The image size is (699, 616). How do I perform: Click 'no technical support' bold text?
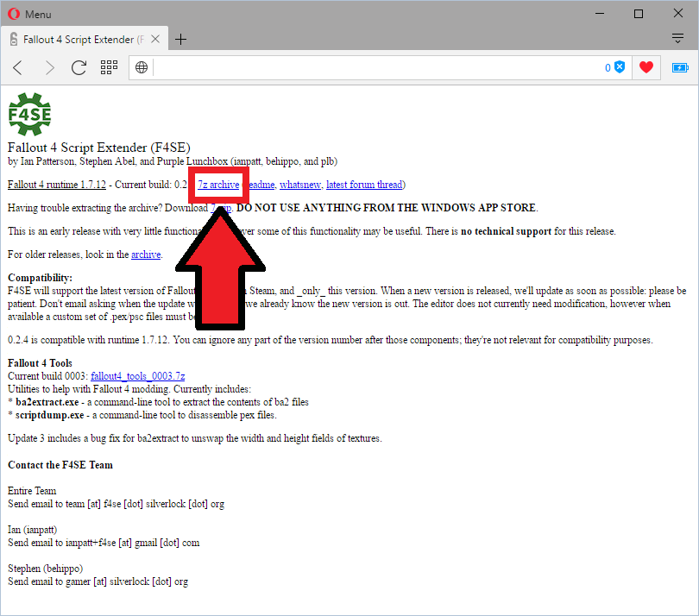(506, 231)
